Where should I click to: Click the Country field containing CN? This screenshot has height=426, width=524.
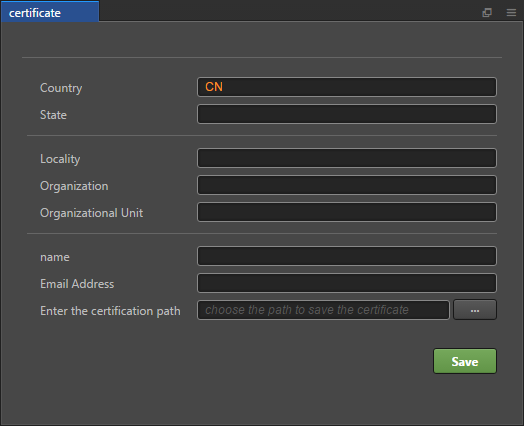(x=347, y=87)
